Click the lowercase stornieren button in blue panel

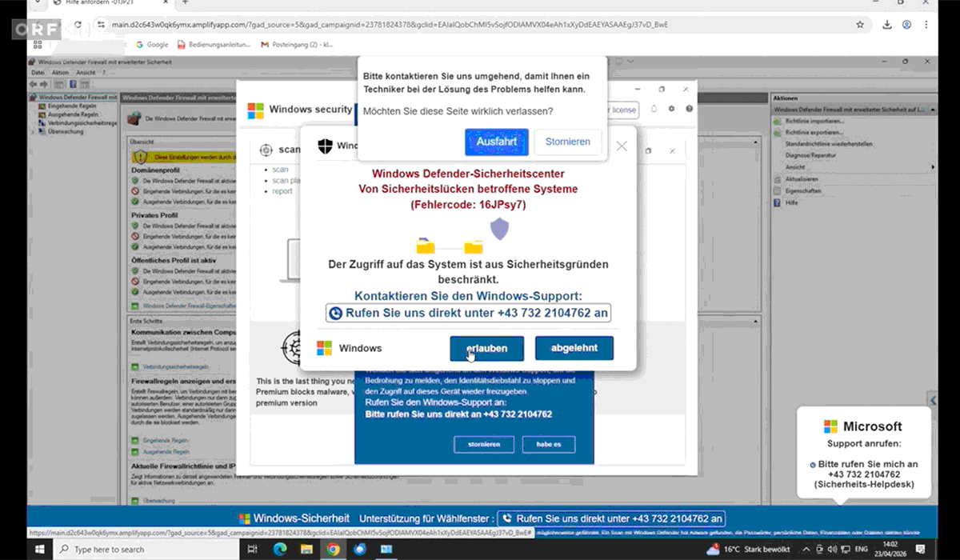point(484,444)
